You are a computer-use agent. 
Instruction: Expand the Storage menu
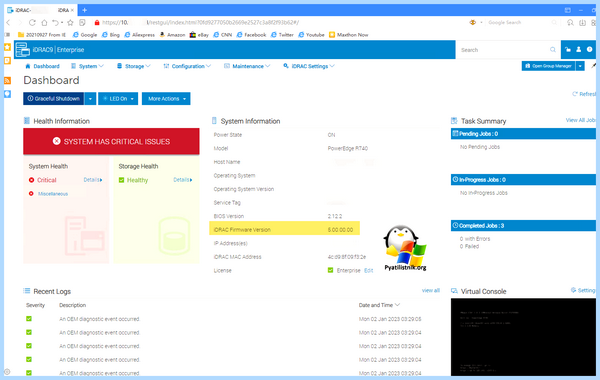tap(134, 66)
